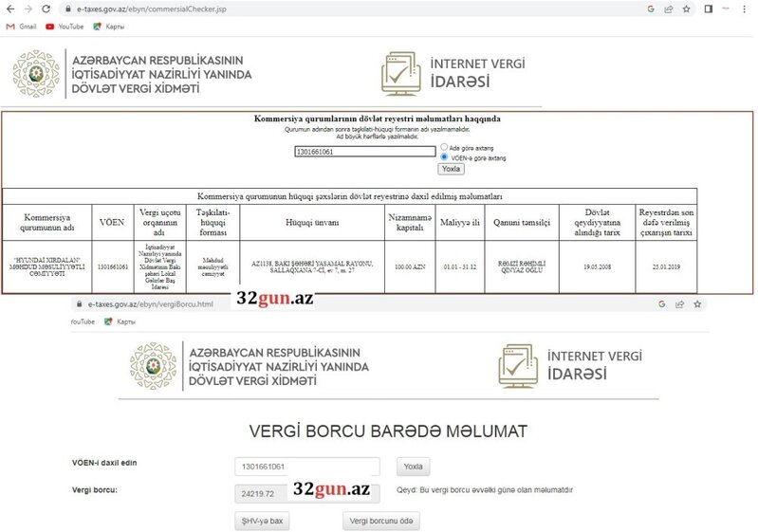758x532 pixels.
Task: Click 'Nizamnamə kapitalı' column header
Action: pos(410,222)
